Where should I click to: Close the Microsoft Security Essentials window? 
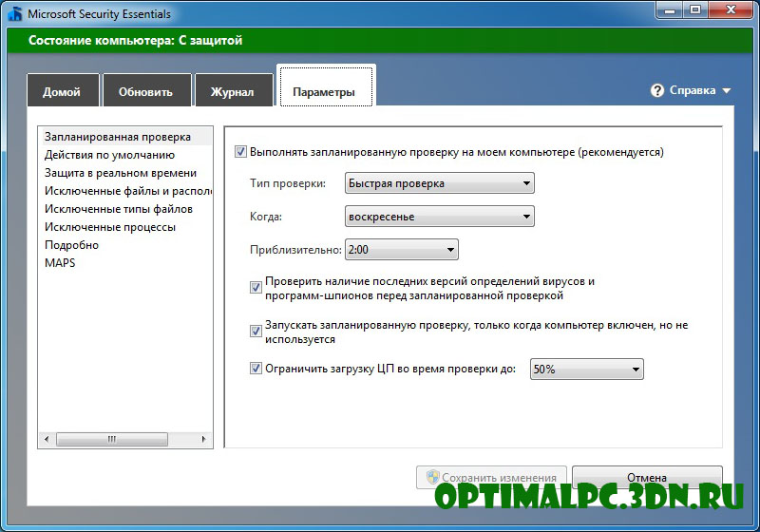tap(731, 9)
